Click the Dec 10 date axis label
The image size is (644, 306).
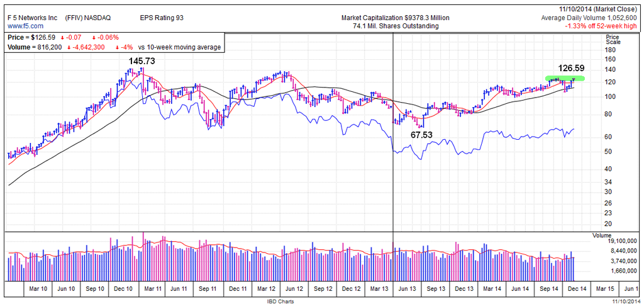[123, 289]
